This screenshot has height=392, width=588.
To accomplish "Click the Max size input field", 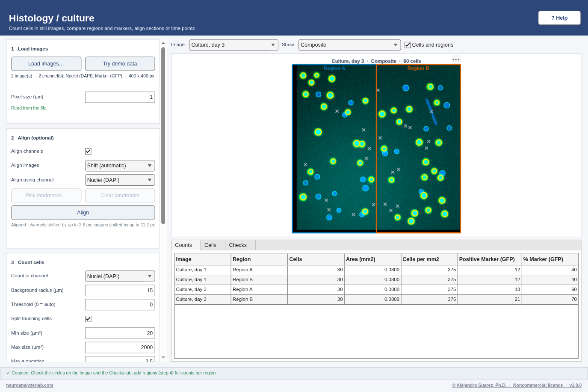I will tap(120, 347).
